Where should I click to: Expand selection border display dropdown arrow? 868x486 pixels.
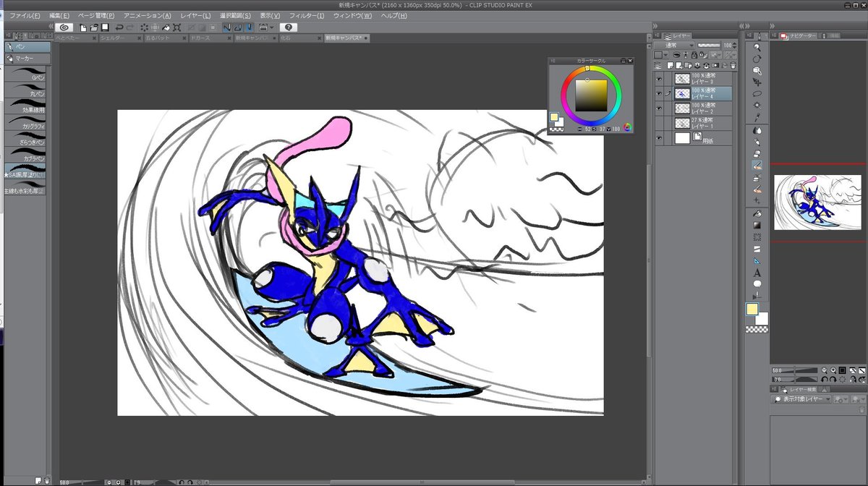coord(271,27)
